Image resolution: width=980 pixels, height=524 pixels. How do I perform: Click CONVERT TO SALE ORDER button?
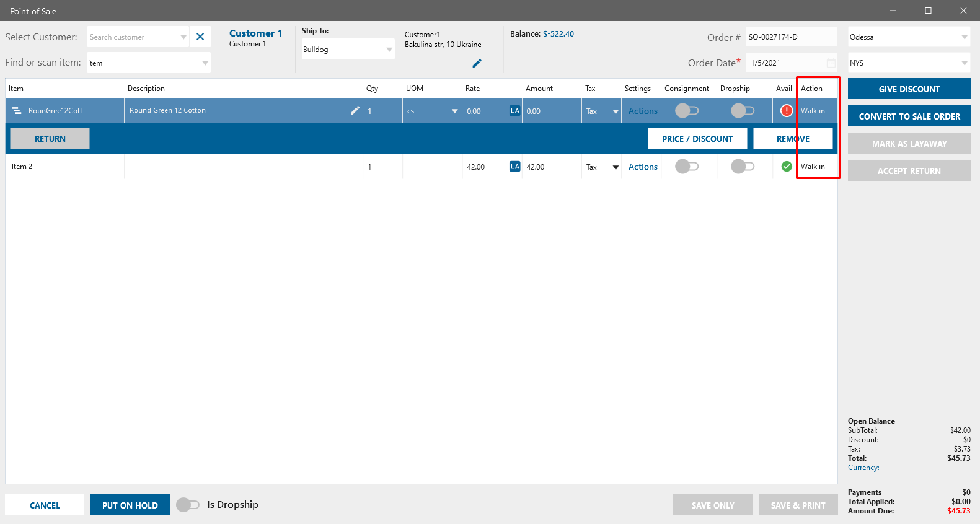click(x=909, y=116)
